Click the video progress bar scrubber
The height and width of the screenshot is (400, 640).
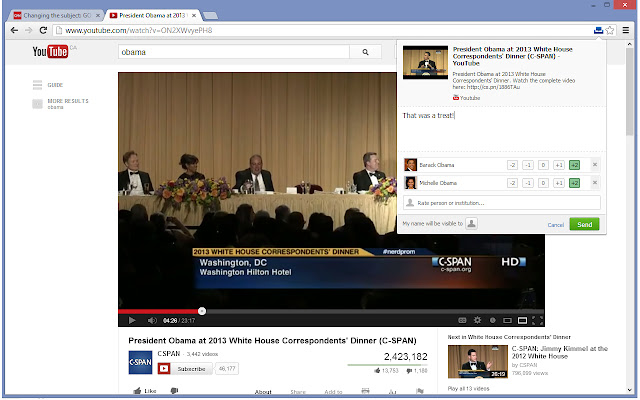pyautogui.click(x=202, y=311)
